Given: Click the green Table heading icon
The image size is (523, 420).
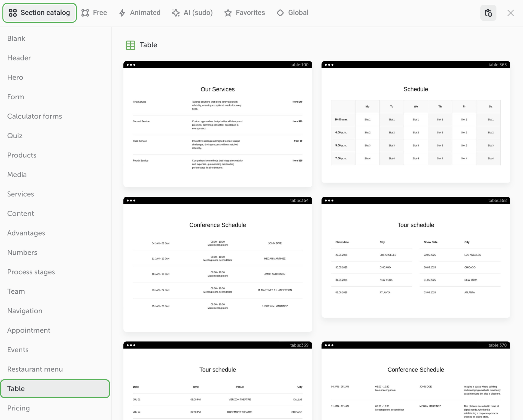Looking at the screenshot, I should [x=130, y=45].
